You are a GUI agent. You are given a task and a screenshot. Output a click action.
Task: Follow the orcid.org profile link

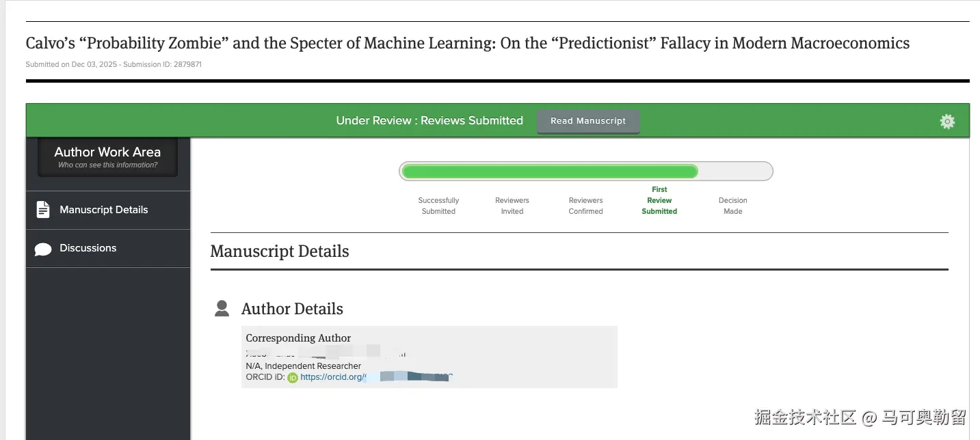(332, 377)
